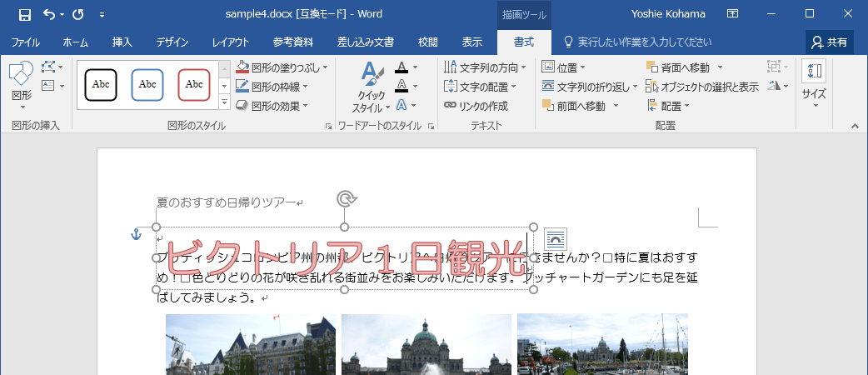Switch to the 校閲 tab
The height and width of the screenshot is (375, 868).
[x=427, y=42]
